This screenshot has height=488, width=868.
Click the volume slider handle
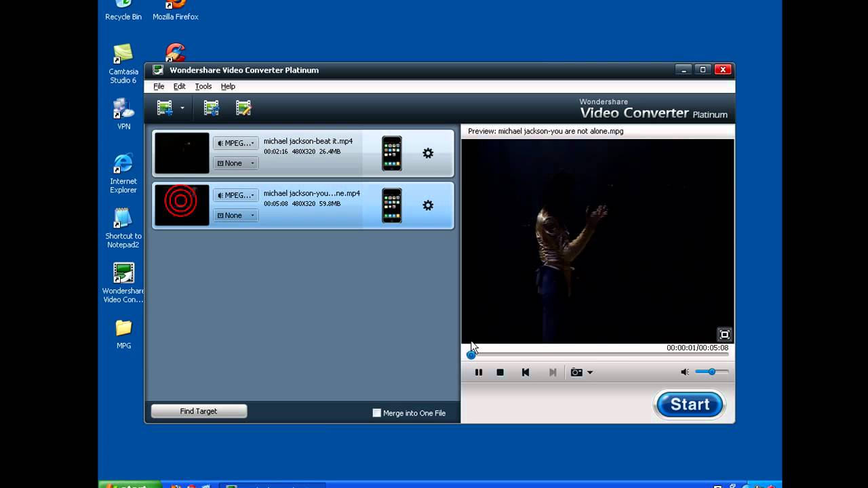pyautogui.click(x=711, y=371)
